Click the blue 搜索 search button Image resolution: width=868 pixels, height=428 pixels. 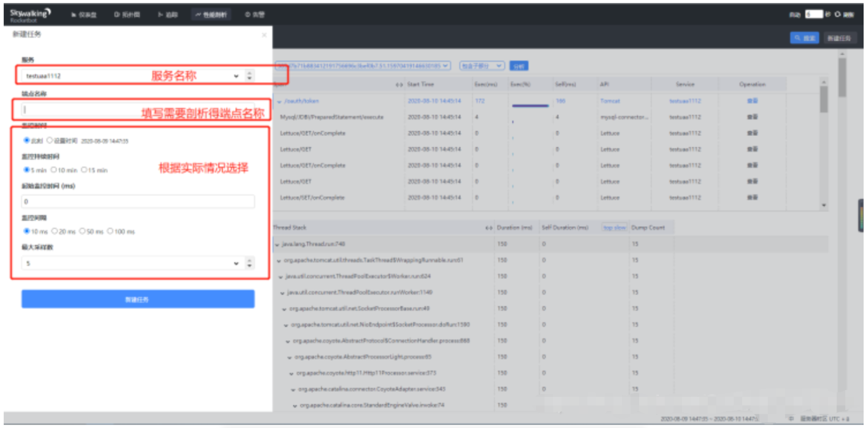(x=805, y=38)
